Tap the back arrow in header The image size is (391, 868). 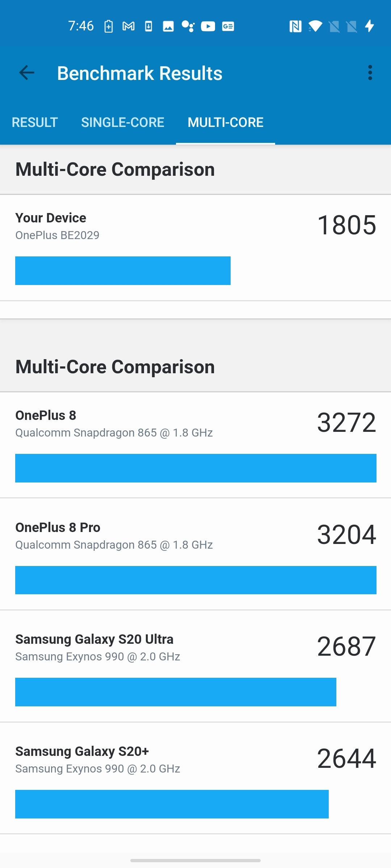click(x=27, y=73)
